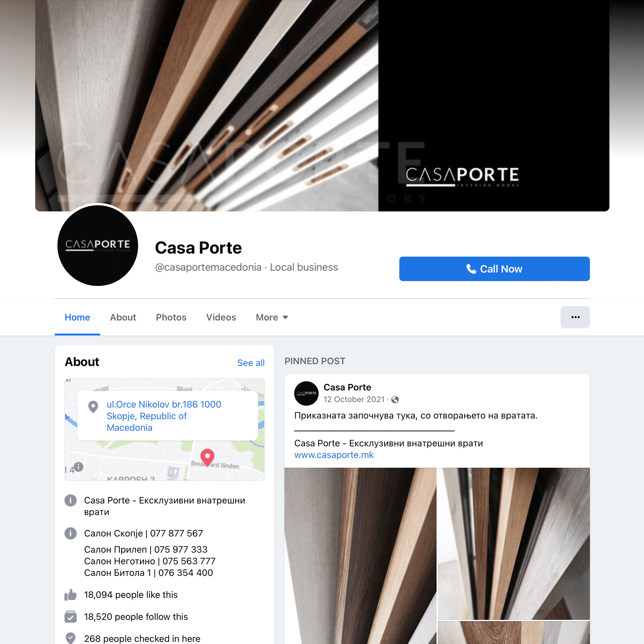Open See all in About section

pyautogui.click(x=251, y=363)
